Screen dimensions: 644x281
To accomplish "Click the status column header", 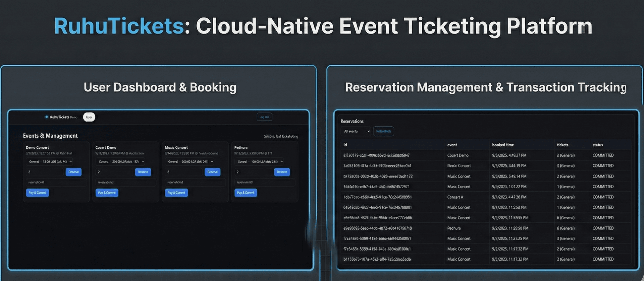I will coord(598,145).
